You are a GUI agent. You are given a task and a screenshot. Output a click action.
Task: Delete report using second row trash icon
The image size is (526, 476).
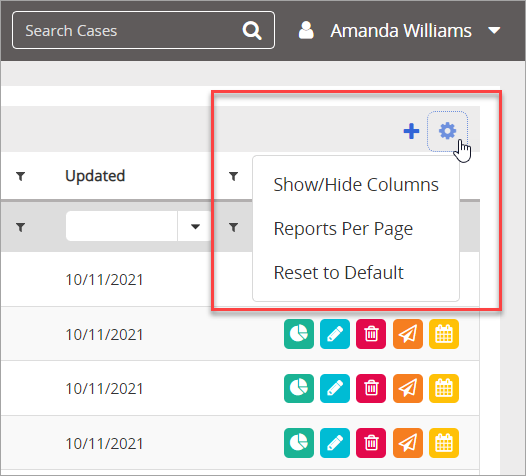pyautogui.click(x=371, y=334)
